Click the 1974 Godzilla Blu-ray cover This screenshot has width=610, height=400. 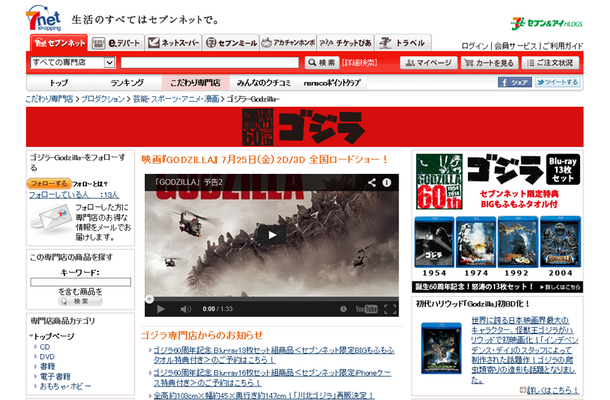[476, 242]
